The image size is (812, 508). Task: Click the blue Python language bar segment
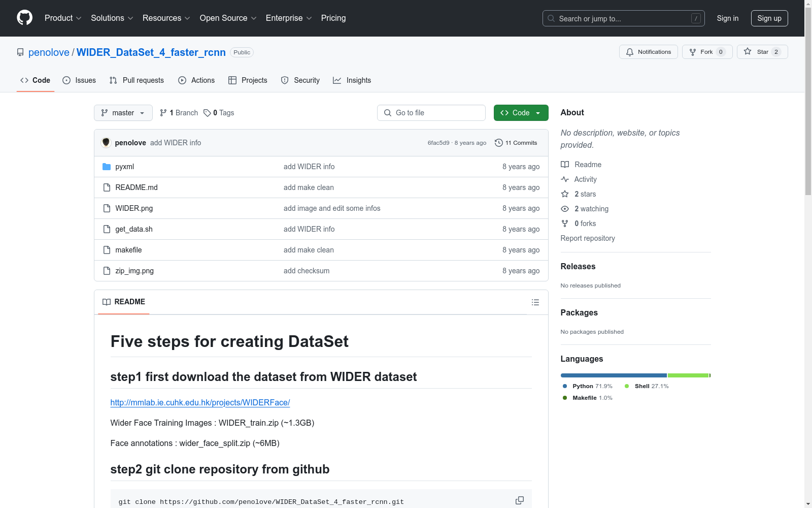pos(614,375)
